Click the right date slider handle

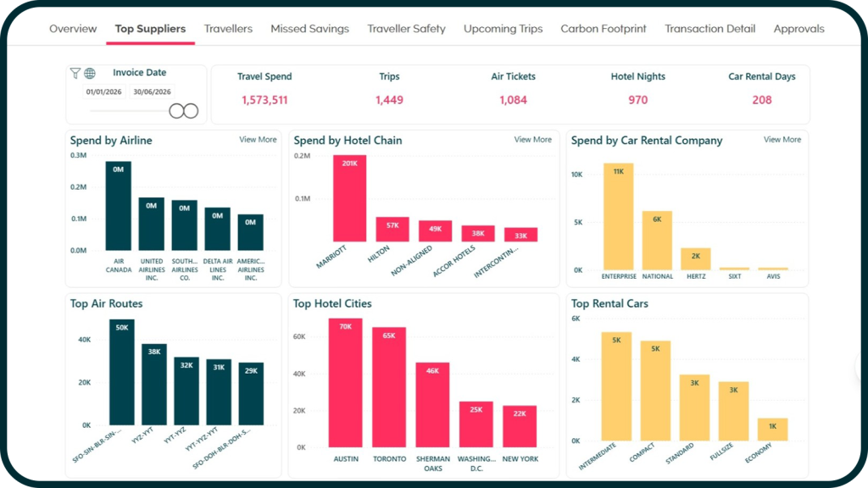191,111
